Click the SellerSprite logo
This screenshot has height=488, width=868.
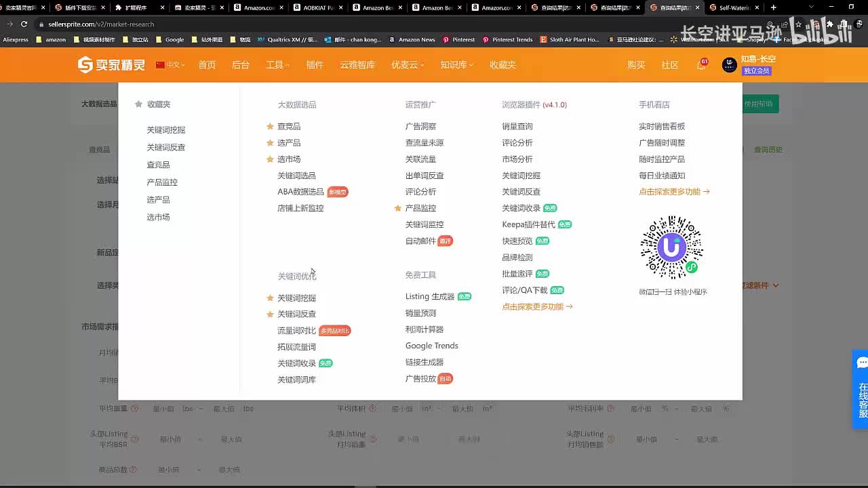(x=111, y=65)
